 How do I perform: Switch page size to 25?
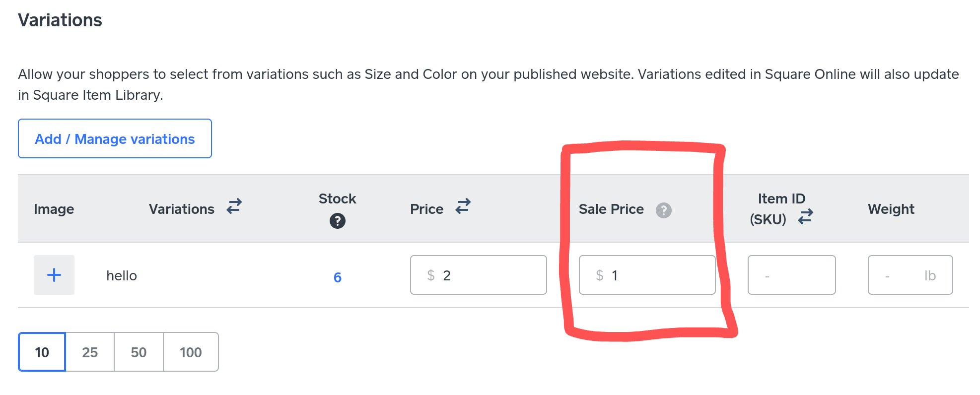90,352
